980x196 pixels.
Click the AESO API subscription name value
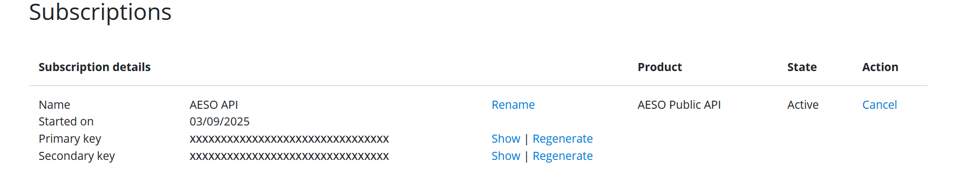[214, 104]
